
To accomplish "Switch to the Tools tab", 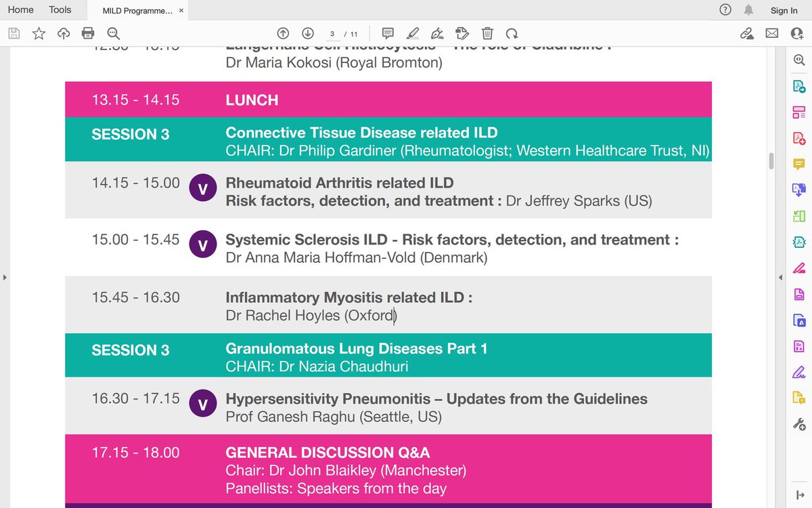I will 60,9.
